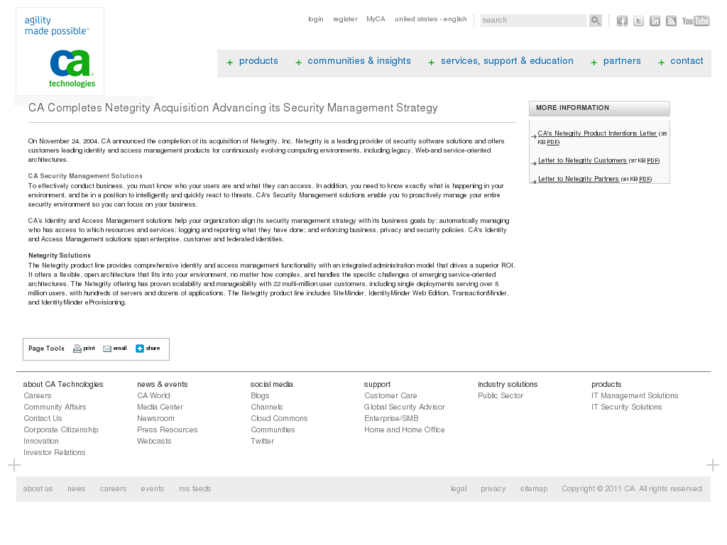Viewport: 727px width, 545px height.
Task: Open the products navigation menu
Action: tap(258, 61)
